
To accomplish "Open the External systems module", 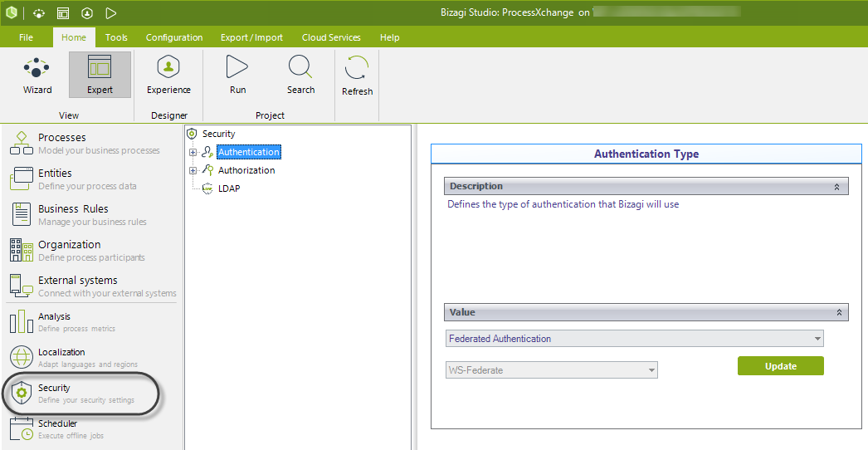I will [x=91, y=286].
